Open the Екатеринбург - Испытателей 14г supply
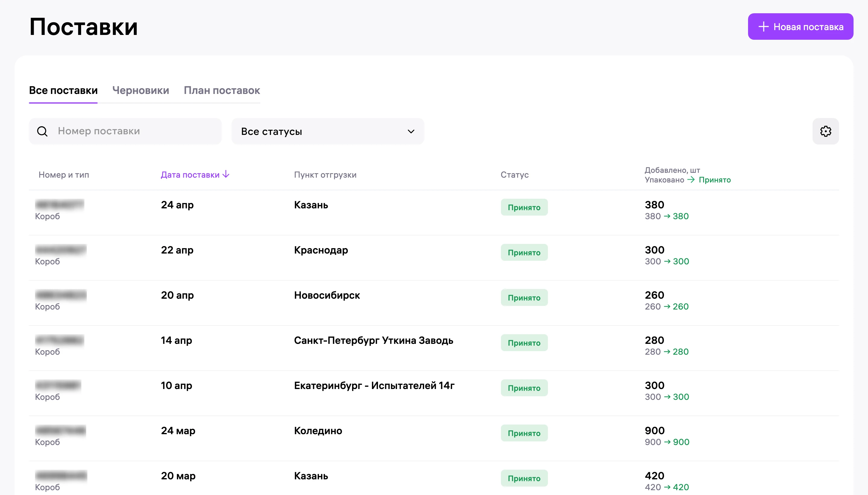 [434, 393]
